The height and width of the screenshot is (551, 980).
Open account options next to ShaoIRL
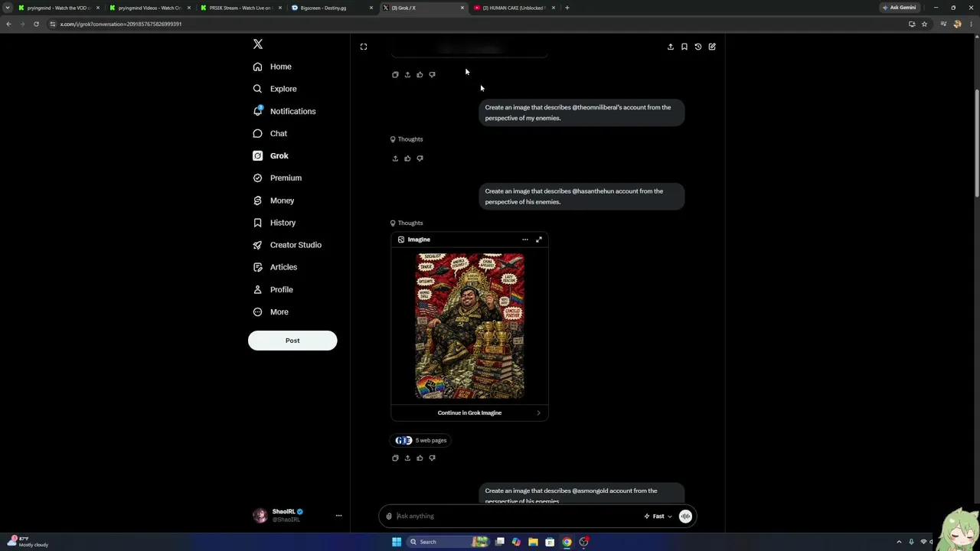tap(338, 516)
